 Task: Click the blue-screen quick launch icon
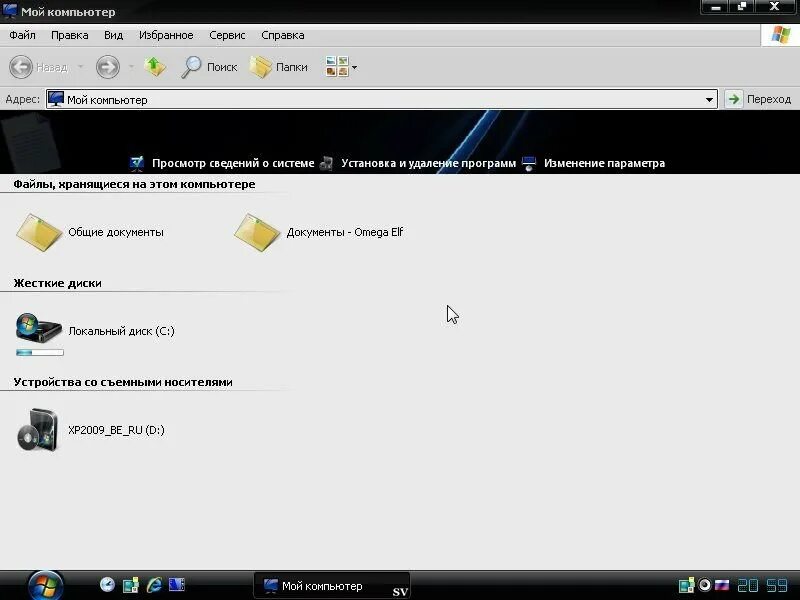pos(177,585)
